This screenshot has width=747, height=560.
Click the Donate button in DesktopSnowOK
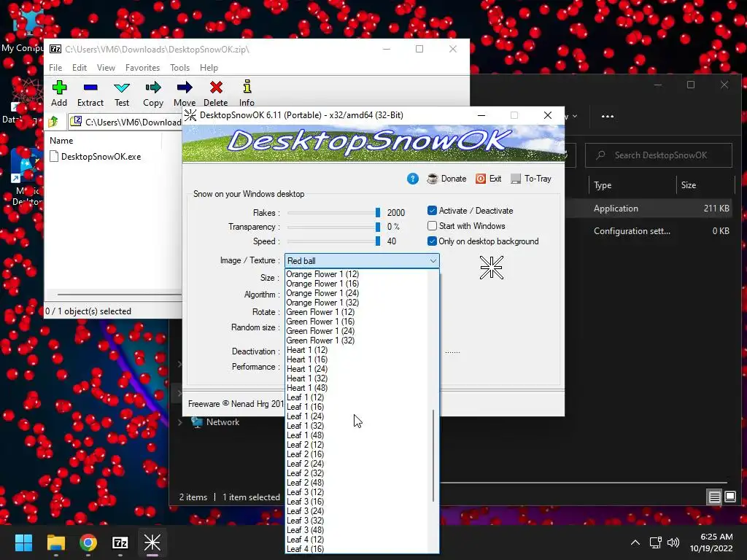click(446, 179)
